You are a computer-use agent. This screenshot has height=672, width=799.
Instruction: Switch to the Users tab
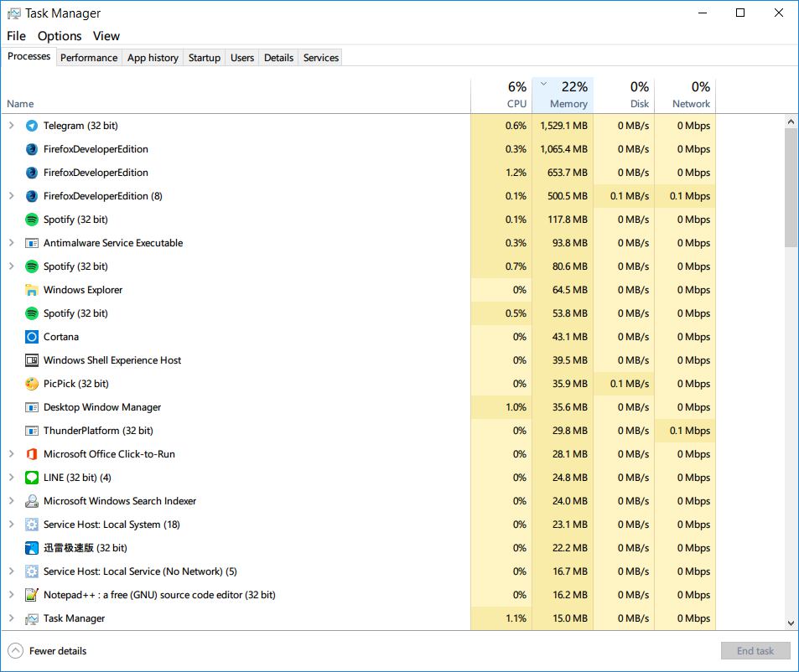pos(242,58)
